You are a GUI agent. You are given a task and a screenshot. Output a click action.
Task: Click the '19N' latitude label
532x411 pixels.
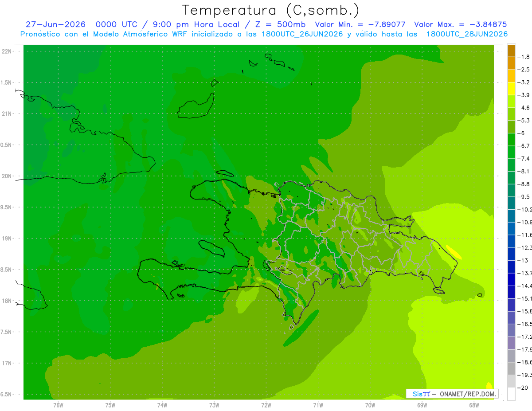pyautogui.click(x=7, y=239)
